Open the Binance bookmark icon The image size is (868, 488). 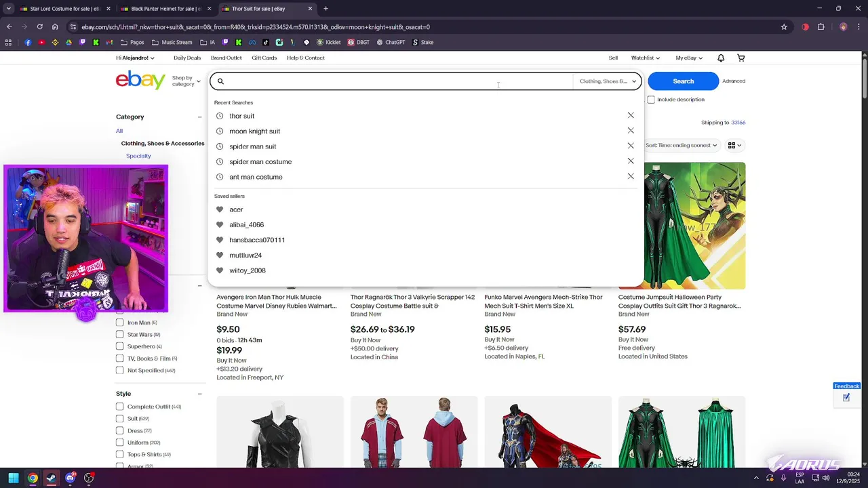55,42
